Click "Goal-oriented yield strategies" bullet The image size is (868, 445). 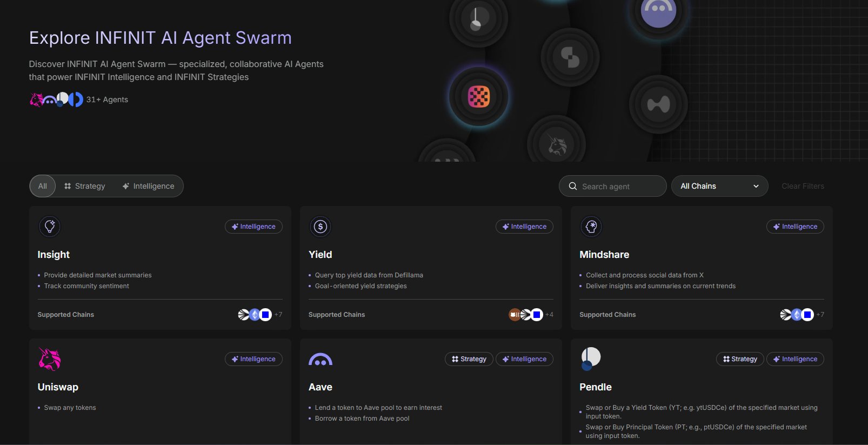(361, 286)
